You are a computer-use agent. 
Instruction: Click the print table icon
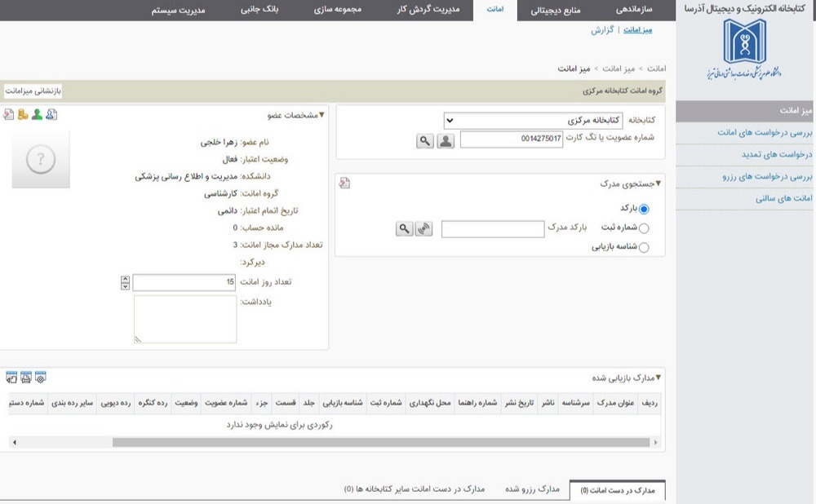pos(26,378)
